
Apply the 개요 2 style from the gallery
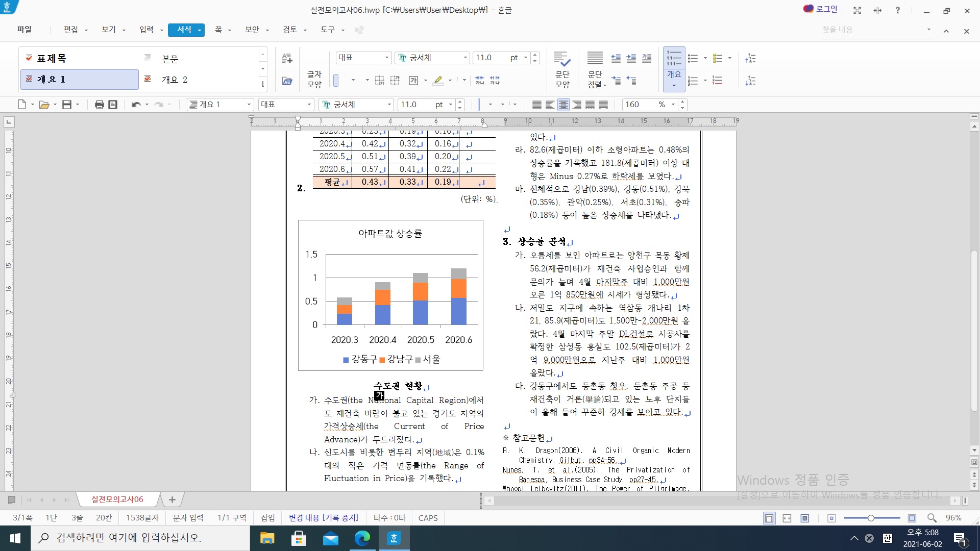click(199, 80)
